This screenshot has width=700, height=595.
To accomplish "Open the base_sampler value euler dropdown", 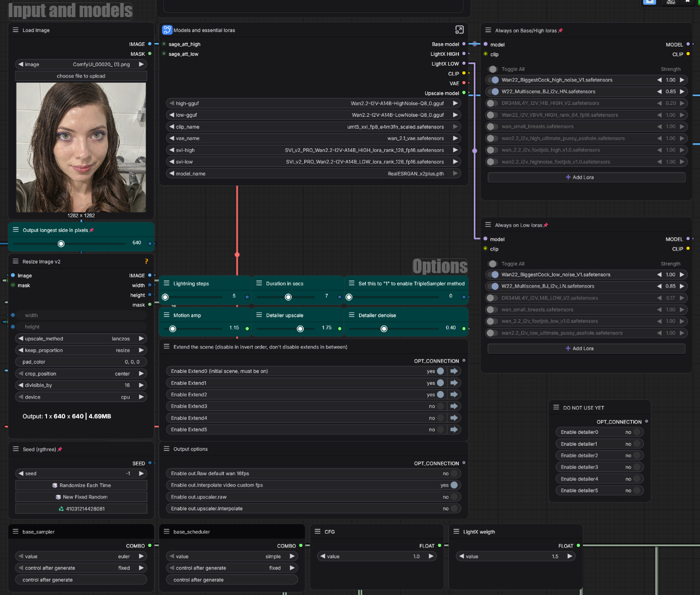I will click(x=81, y=556).
